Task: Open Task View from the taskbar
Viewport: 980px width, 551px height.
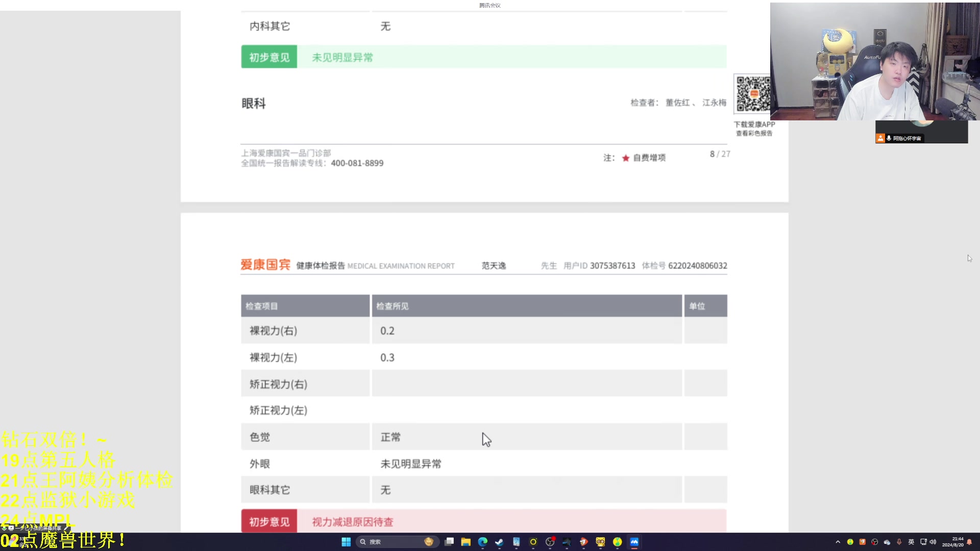Action: [x=448, y=542]
